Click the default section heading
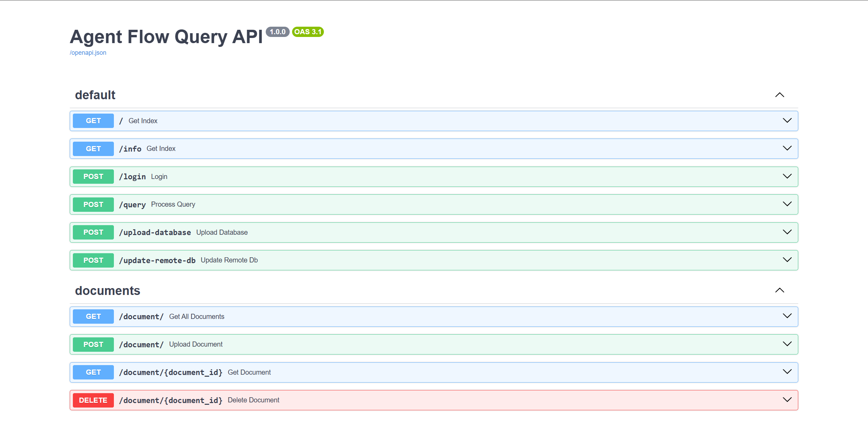 pyautogui.click(x=95, y=95)
